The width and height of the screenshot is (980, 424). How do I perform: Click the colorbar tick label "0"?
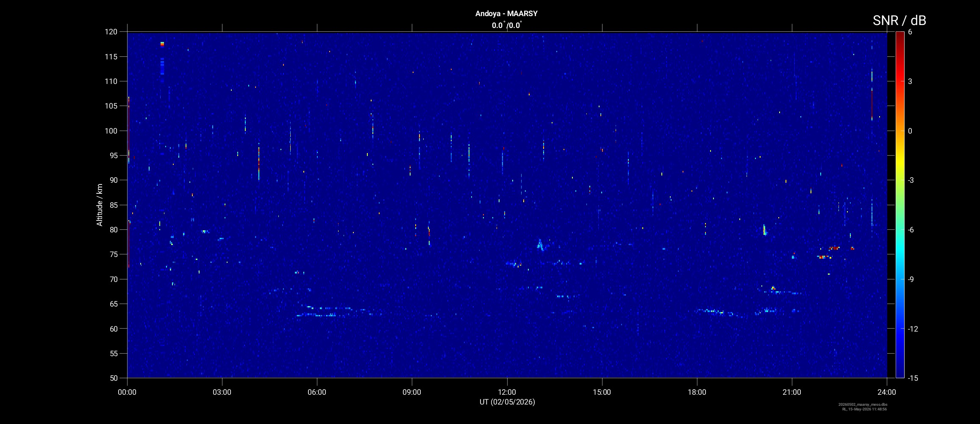tap(910, 131)
